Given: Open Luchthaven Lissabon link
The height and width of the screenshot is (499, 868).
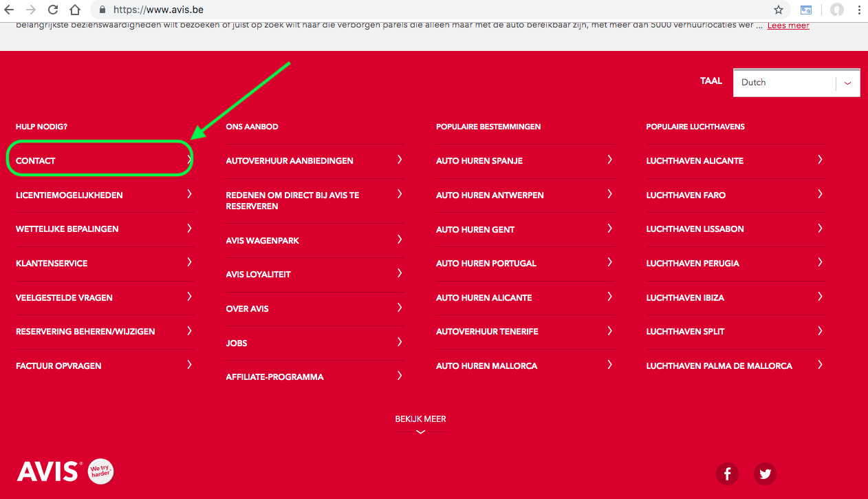Looking at the screenshot, I should (695, 229).
